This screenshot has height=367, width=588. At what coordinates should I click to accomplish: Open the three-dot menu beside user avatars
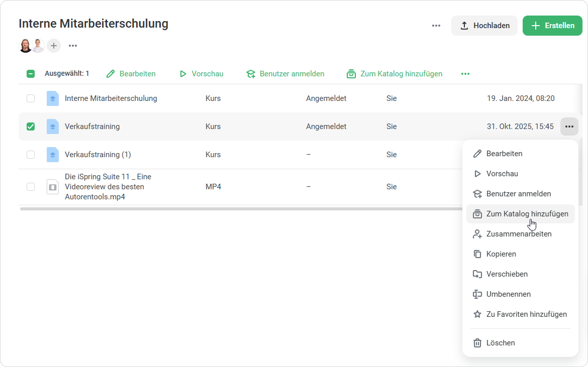[x=73, y=46]
